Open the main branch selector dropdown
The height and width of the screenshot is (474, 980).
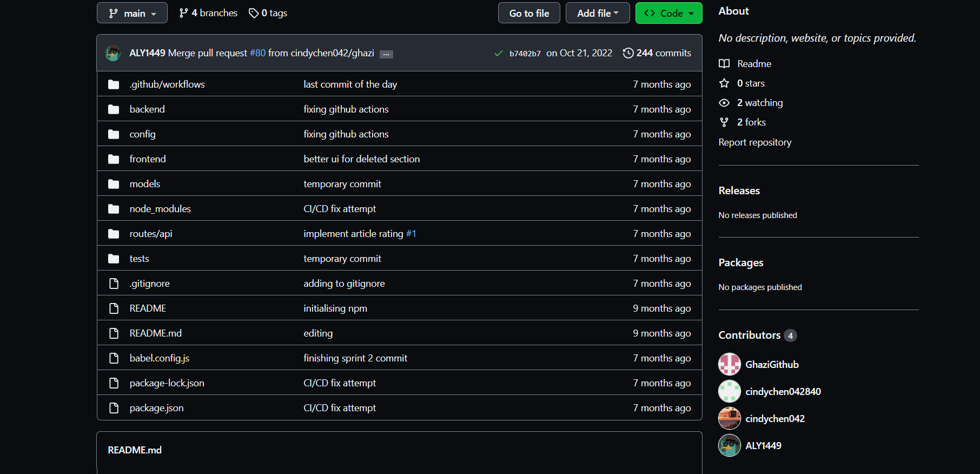(x=132, y=13)
